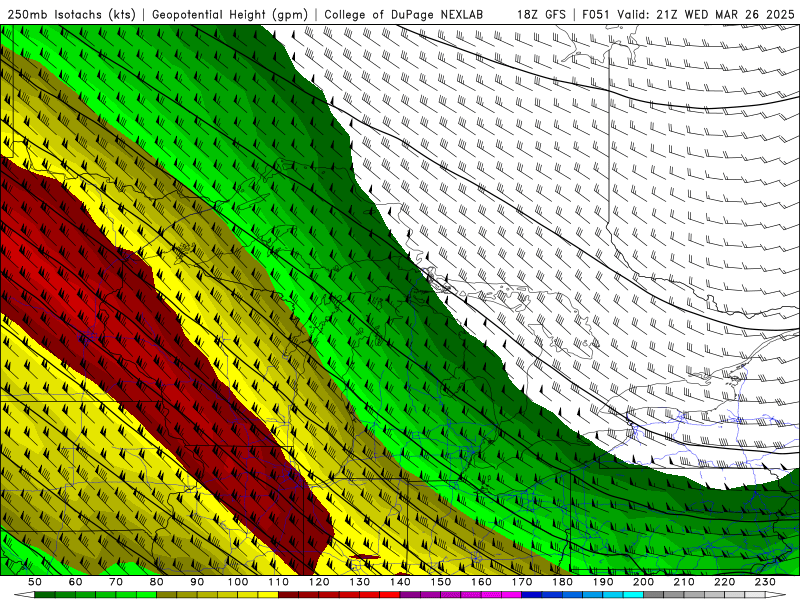Viewport: 800px width, 600px height.
Task: Click the 140 label on the color scale
Action: 401,582
